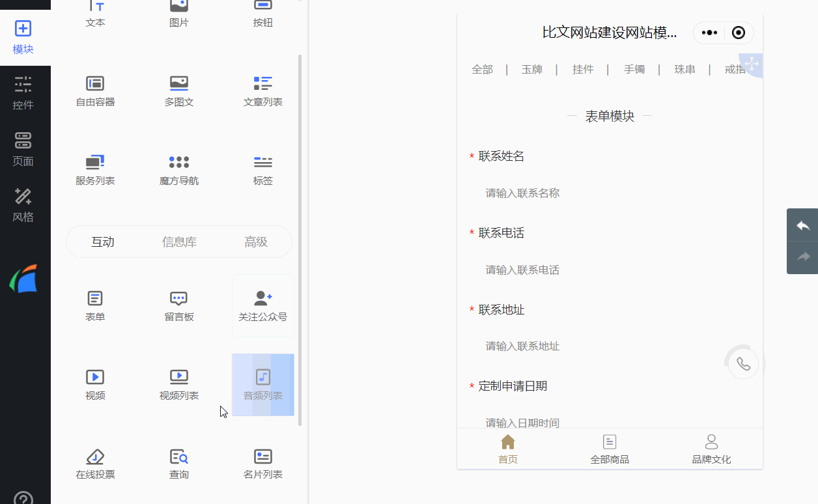
Task: Add the 按钮 button module
Action: pos(262,10)
